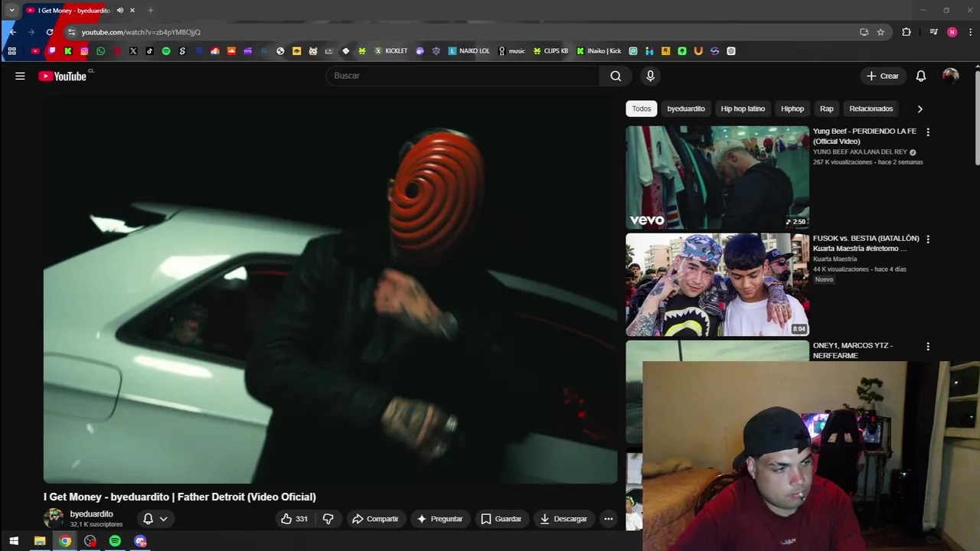Open Chrome tab search dropdown

tap(11, 10)
